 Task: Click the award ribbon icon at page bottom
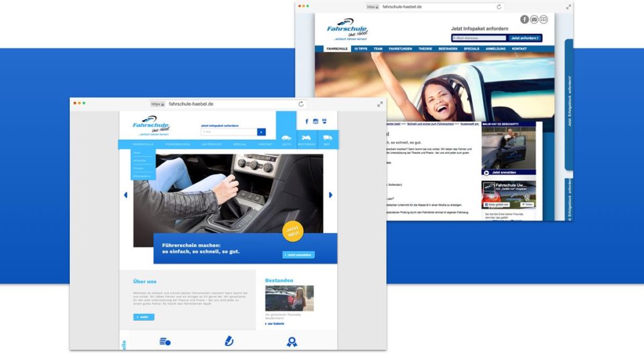[292, 342]
